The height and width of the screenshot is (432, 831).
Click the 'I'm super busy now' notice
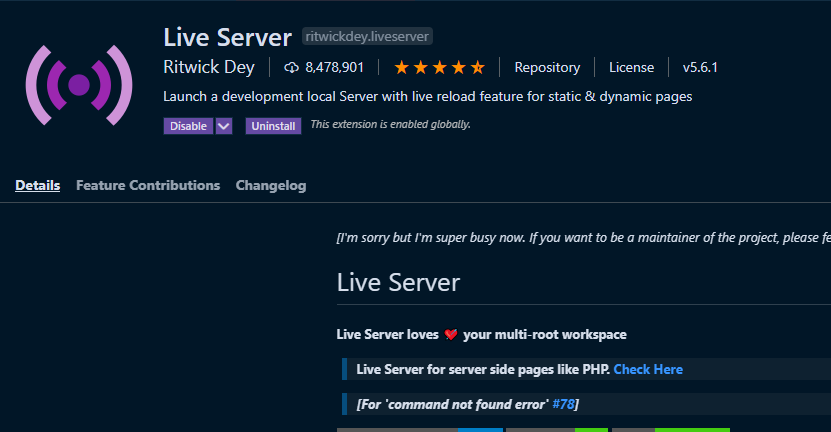click(584, 238)
